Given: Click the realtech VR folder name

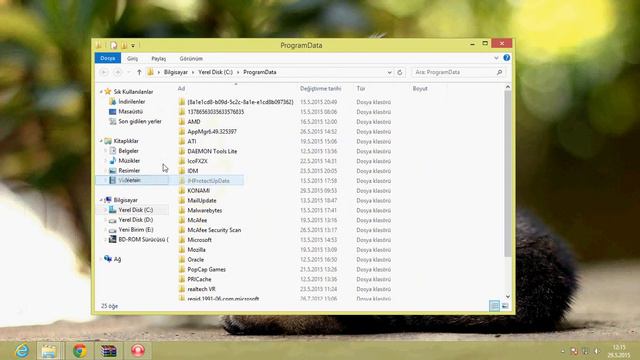Looking at the screenshot, I should tap(201, 289).
